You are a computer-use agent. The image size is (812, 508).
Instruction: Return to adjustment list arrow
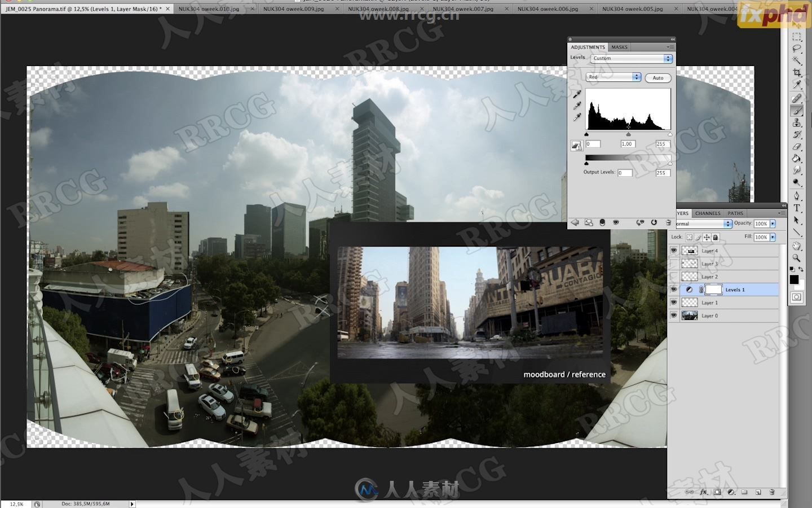575,222
